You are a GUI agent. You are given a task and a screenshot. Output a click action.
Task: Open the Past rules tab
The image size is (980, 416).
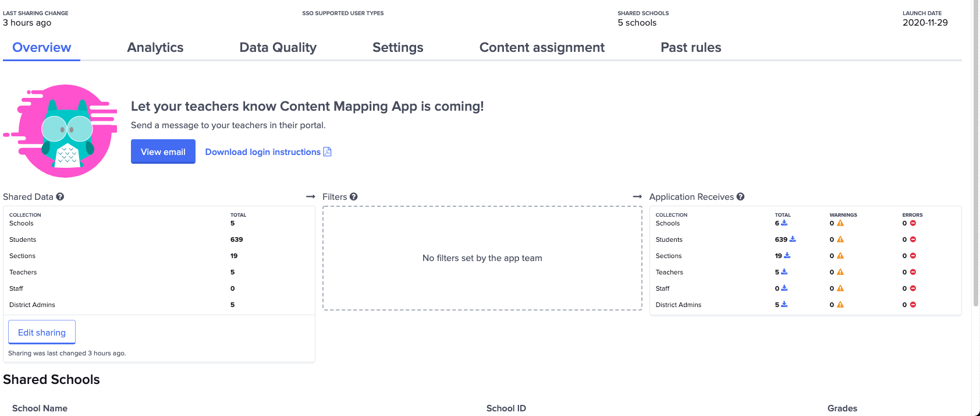691,48
